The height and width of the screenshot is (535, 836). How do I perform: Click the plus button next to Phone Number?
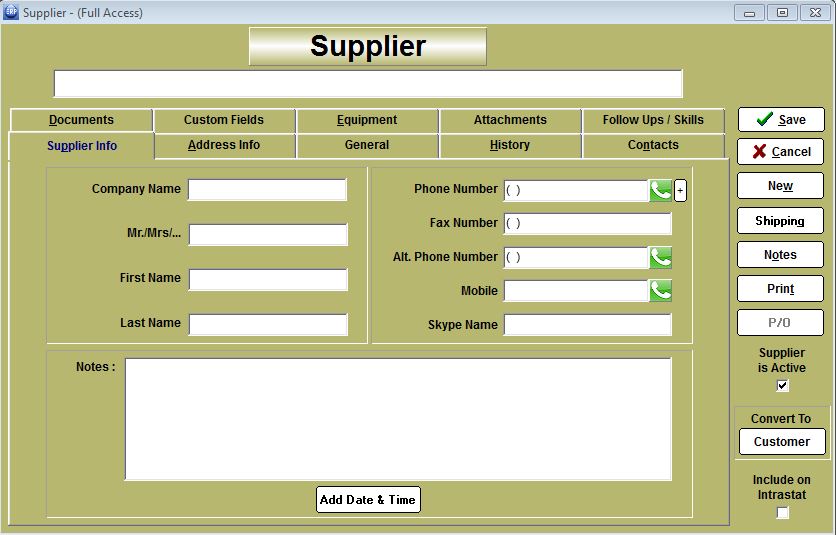pyautogui.click(x=681, y=190)
